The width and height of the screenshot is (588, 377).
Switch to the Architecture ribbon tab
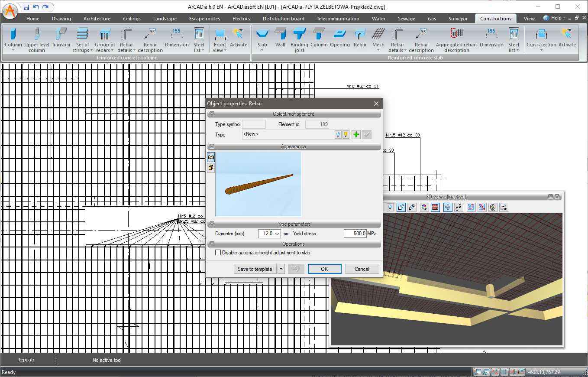[x=97, y=19]
